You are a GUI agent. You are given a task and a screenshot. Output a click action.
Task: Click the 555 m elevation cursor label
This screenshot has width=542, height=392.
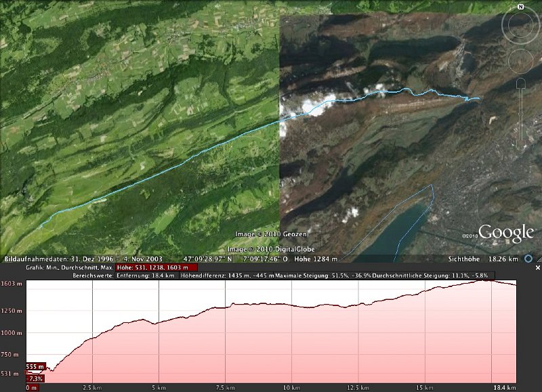click(x=36, y=367)
